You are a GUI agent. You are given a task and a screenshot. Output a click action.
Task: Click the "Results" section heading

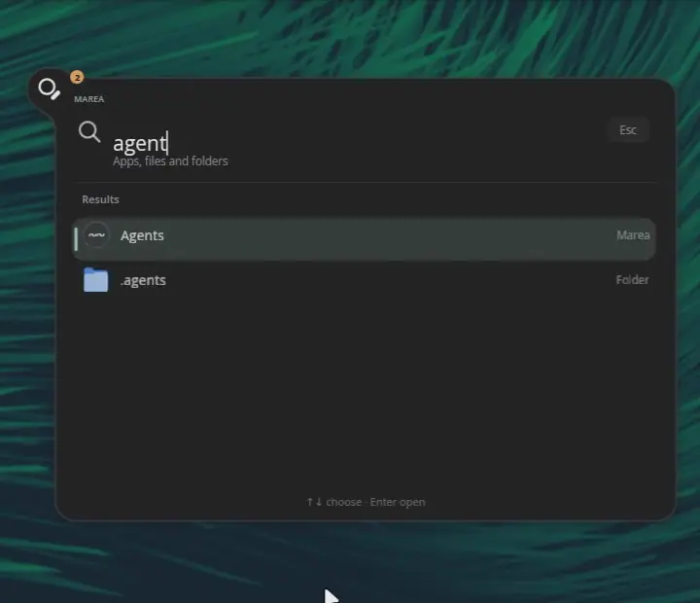point(100,199)
